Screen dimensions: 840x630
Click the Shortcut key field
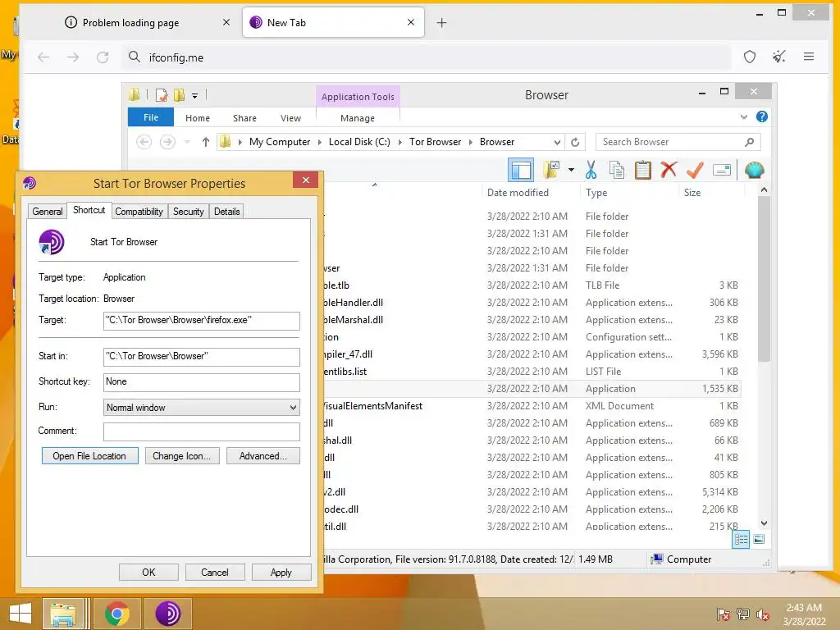pyautogui.click(x=202, y=382)
